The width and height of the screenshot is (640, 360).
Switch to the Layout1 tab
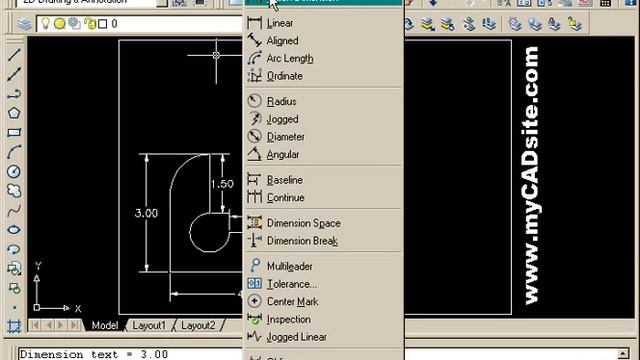149,325
